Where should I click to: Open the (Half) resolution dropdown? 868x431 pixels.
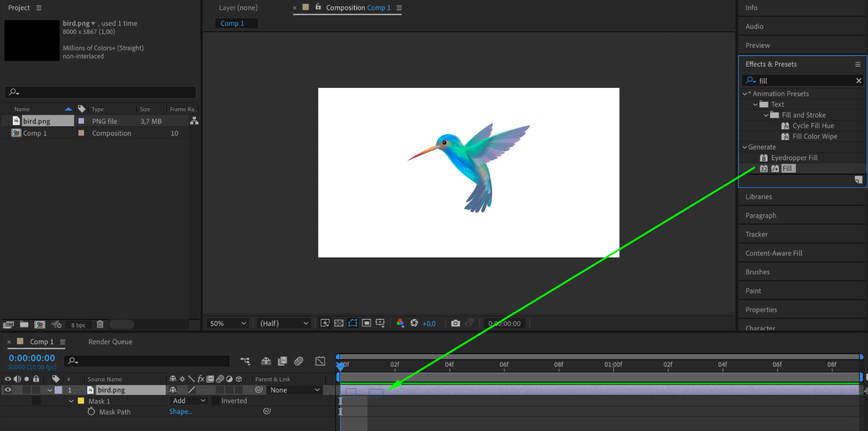coord(284,323)
